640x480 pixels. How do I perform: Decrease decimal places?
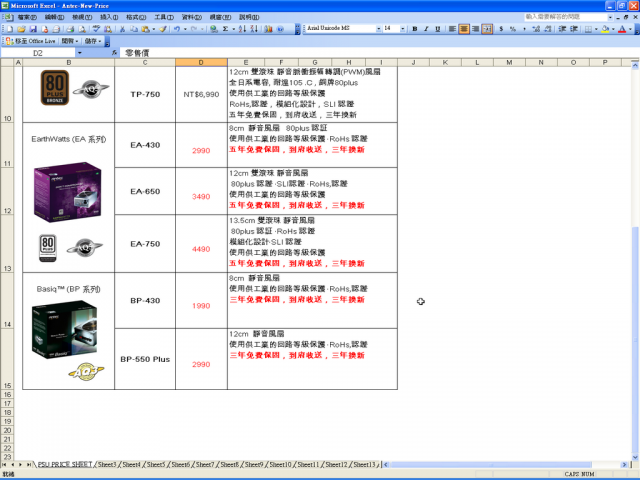point(547,29)
